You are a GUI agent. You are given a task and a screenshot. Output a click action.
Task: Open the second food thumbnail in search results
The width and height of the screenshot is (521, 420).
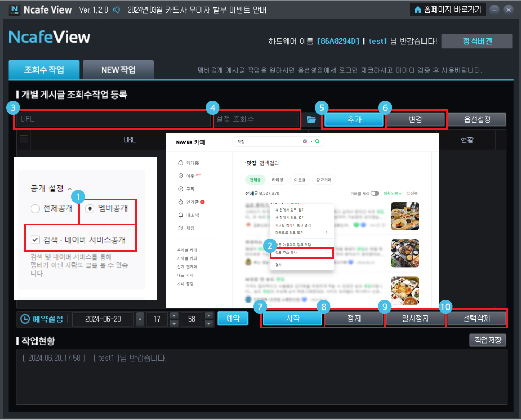point(405,253)
